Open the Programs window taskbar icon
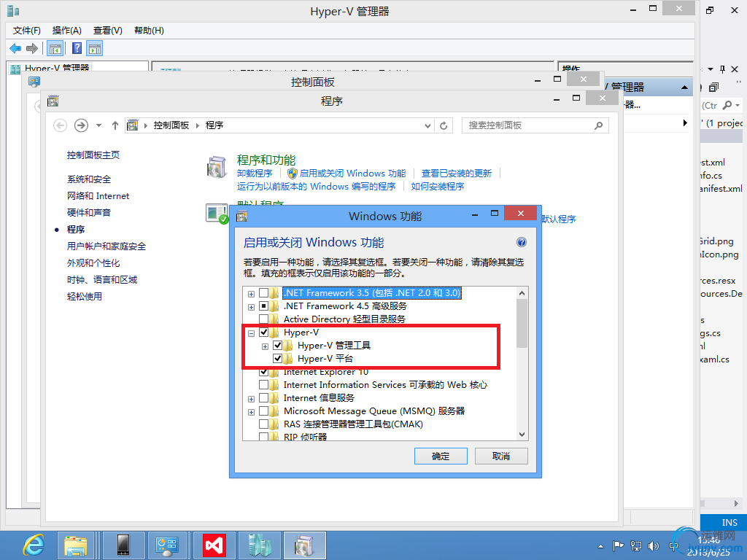 coord(304,545)
